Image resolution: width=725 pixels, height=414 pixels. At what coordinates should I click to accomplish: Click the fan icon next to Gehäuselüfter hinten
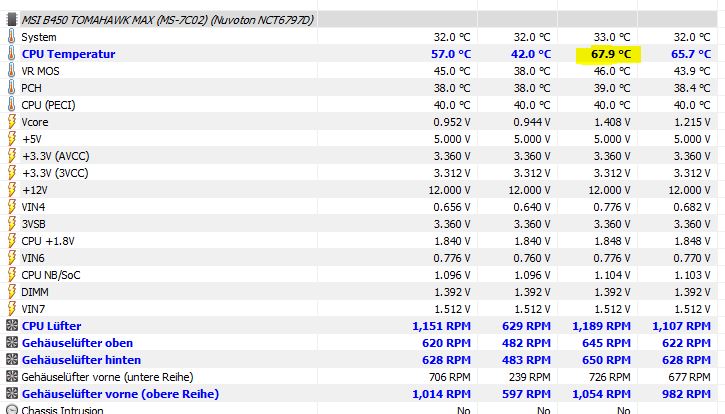coord(12,360)
